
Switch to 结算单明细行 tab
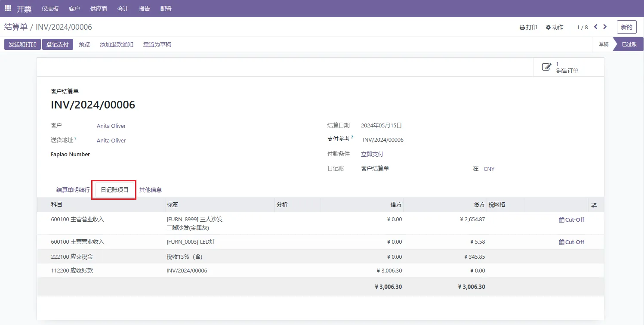[73, 190]
